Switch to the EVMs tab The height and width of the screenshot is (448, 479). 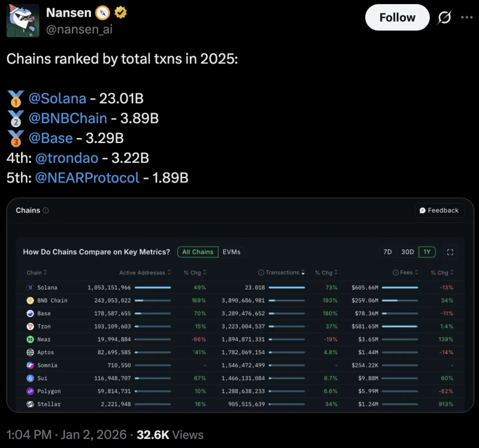(x=231, y=252)
